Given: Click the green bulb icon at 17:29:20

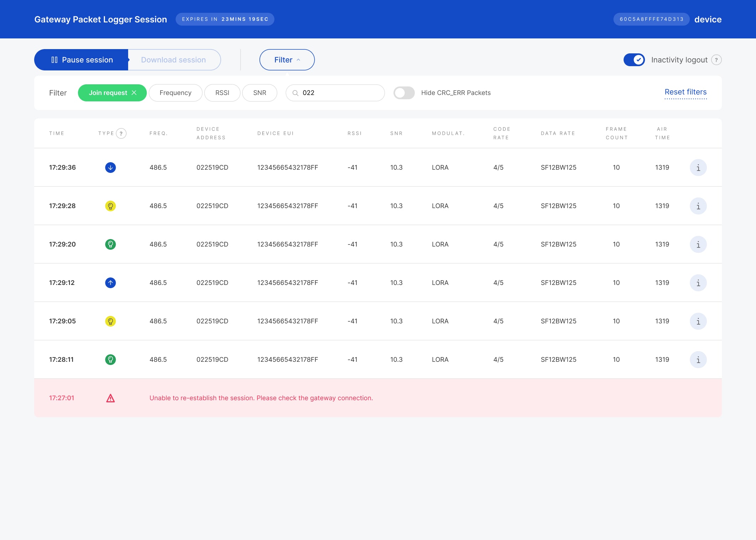Looking at the screenshot, I should coord(110,244).
